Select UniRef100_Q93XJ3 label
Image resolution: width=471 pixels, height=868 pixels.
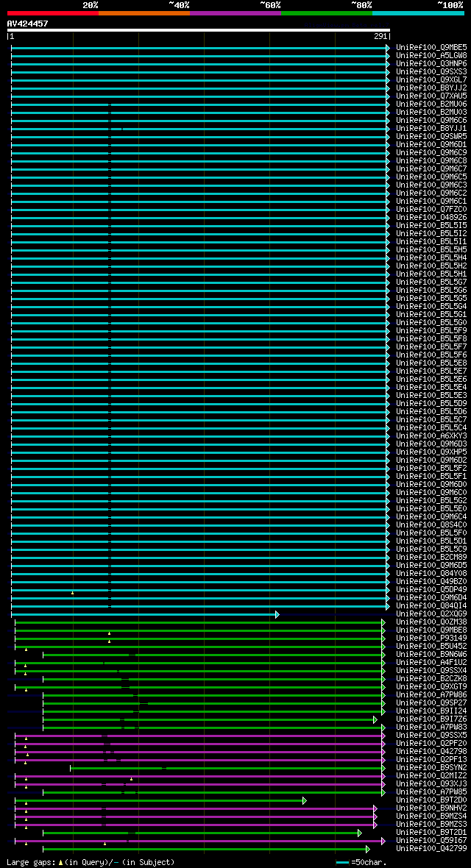(x=432, y=783)
